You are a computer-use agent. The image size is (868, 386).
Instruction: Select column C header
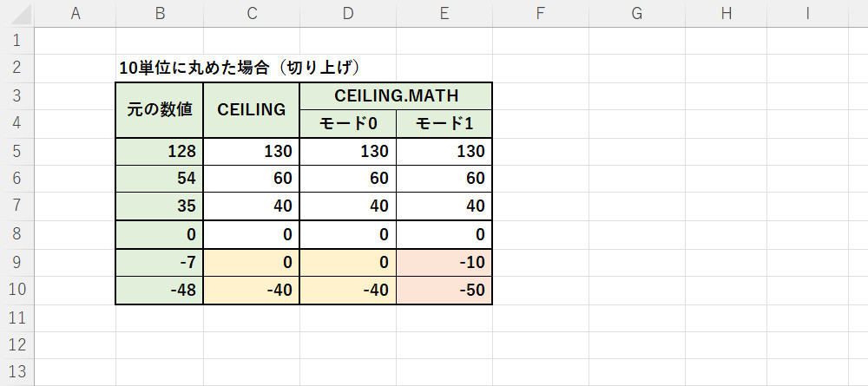[252, 13]
